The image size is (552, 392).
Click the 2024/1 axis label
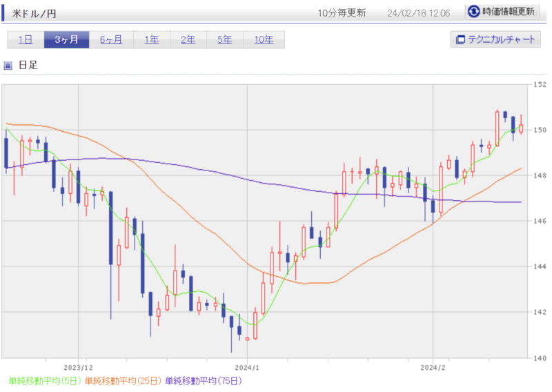(x=247, y=368)
